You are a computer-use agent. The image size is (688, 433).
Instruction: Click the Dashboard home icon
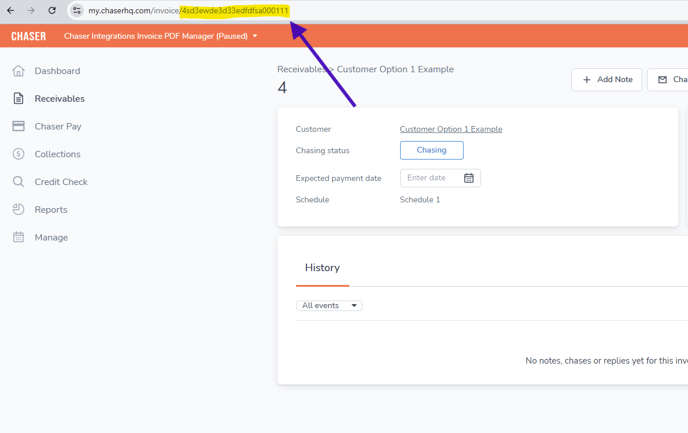pos(18,71)
